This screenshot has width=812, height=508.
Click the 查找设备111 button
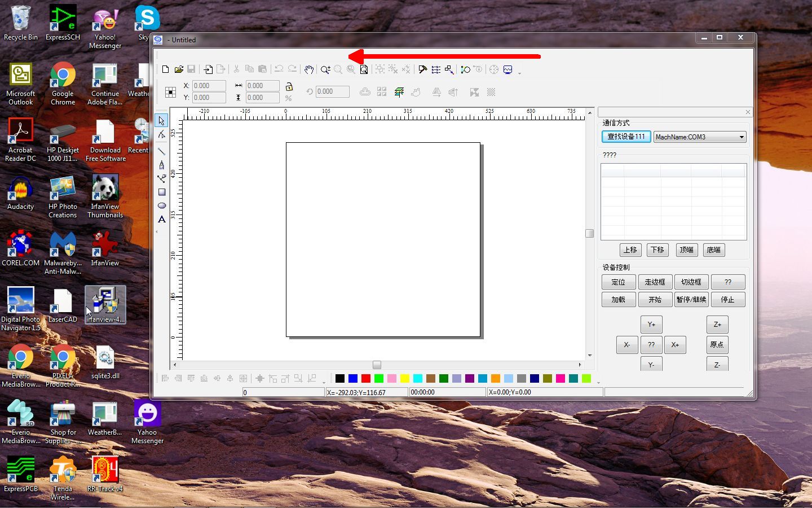coord(626,137)
